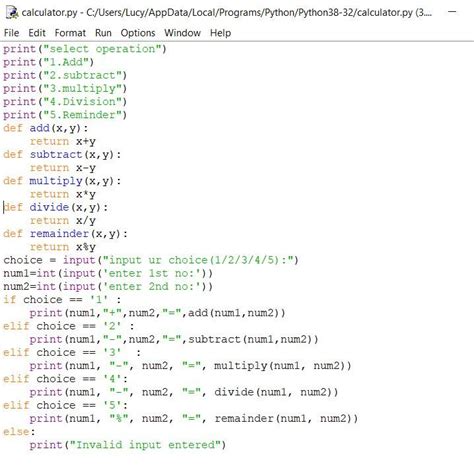Place cursor in print("select operation") line

pos(85,49)
